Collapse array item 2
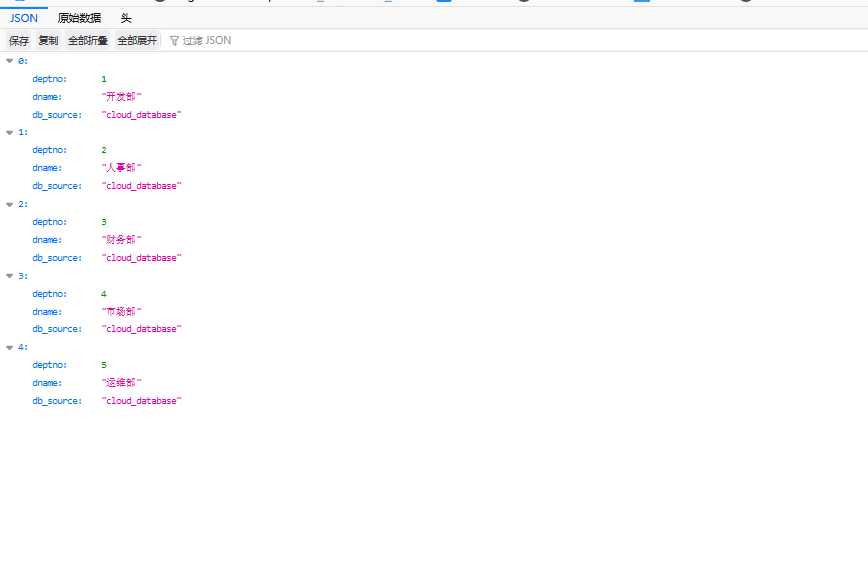Viewport: 868px width, 563px height. pos(9,204)
